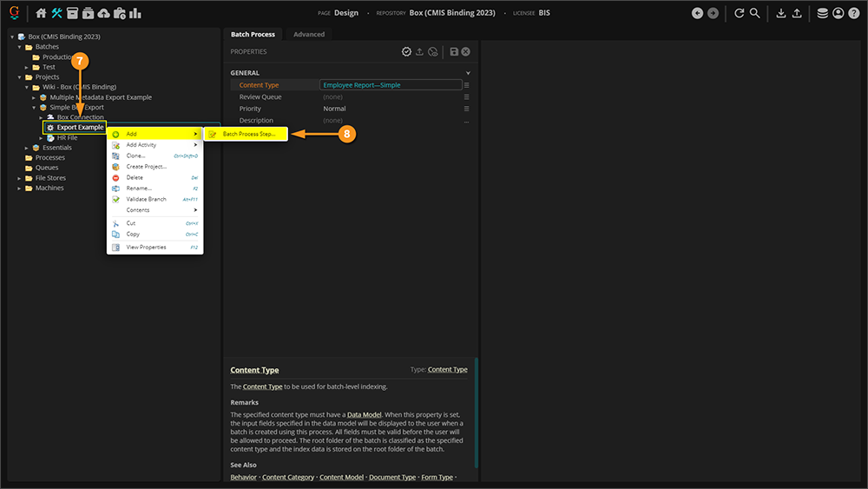Open Description ellipsis editor button
The width and height of the screenshot is (868, 489).
pos(467,121)
